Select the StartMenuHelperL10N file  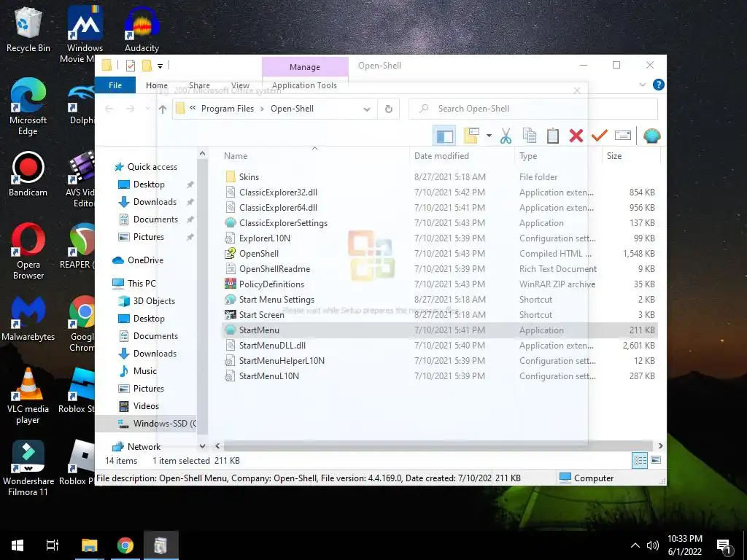pyautogui.click(x=282, y=360)
